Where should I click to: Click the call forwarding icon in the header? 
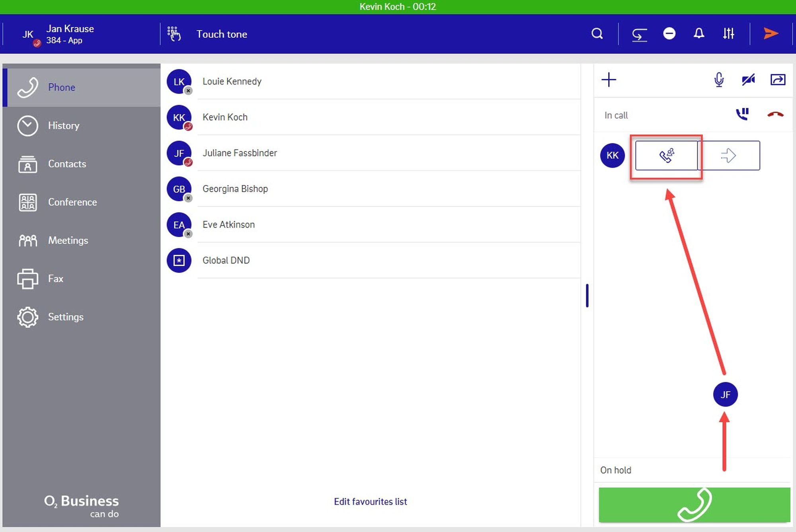click(639, 35)
